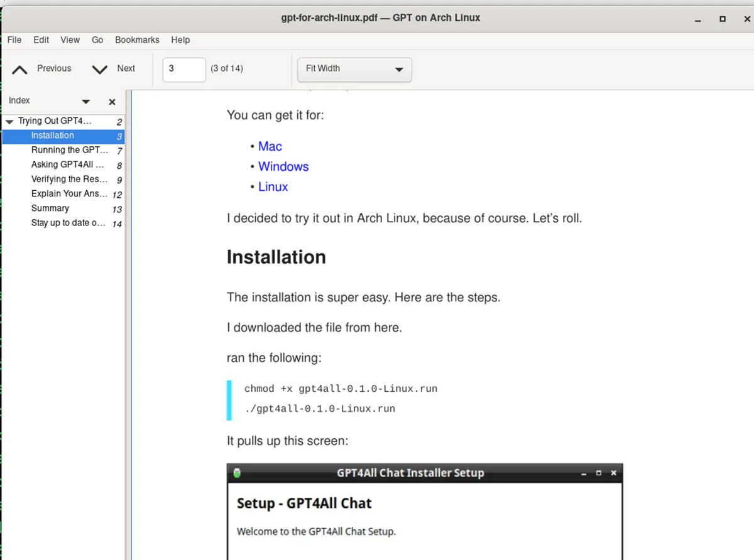Click the Previous button label
The width and height of the screenshot is (754, 560).
(x=54, y=68)
